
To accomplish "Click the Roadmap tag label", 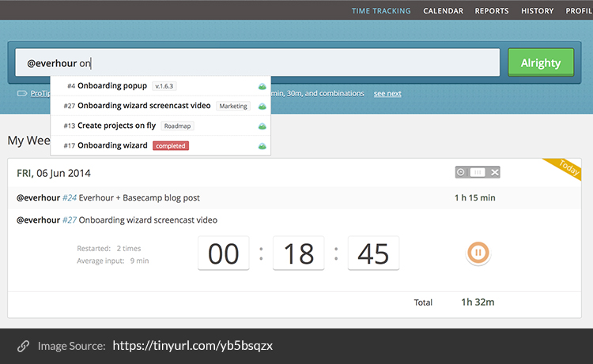I will point(177,126).
